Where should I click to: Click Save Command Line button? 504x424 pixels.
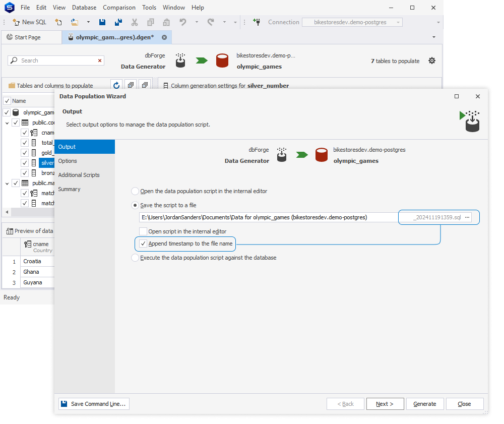(93, 403)
